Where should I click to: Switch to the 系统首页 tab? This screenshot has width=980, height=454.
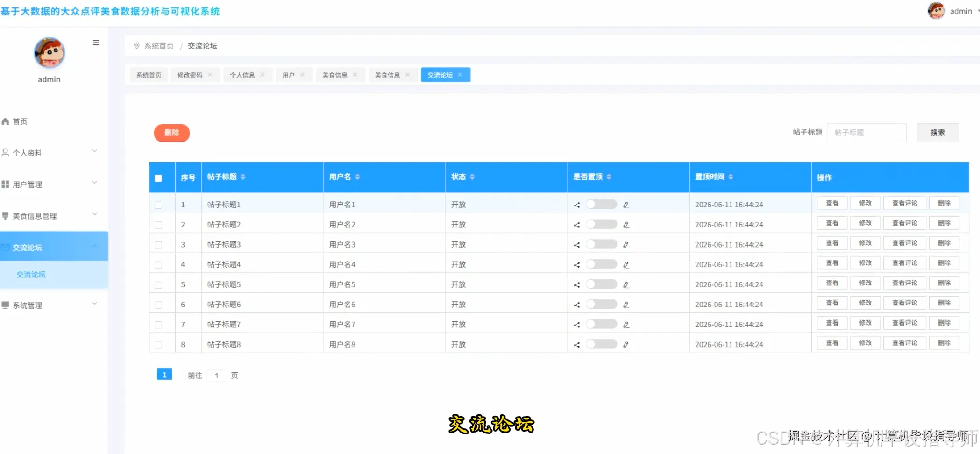click(149, 75)
